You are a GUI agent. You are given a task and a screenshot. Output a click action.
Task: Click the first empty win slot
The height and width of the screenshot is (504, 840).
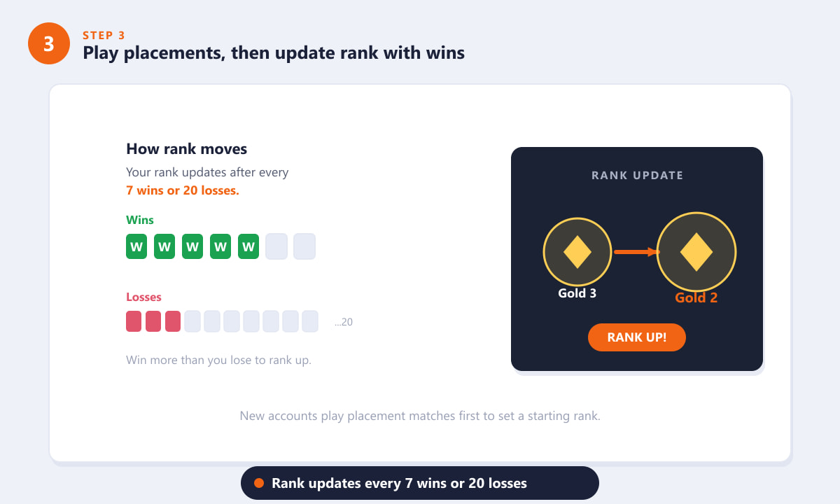click(276, 246)
